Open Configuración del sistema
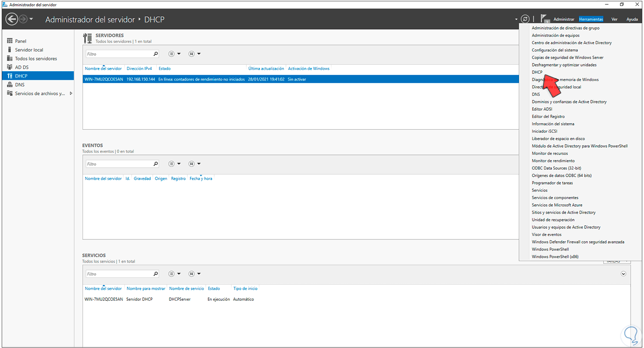644x348 pixels. pyautogui.click(x=555, y=50)
